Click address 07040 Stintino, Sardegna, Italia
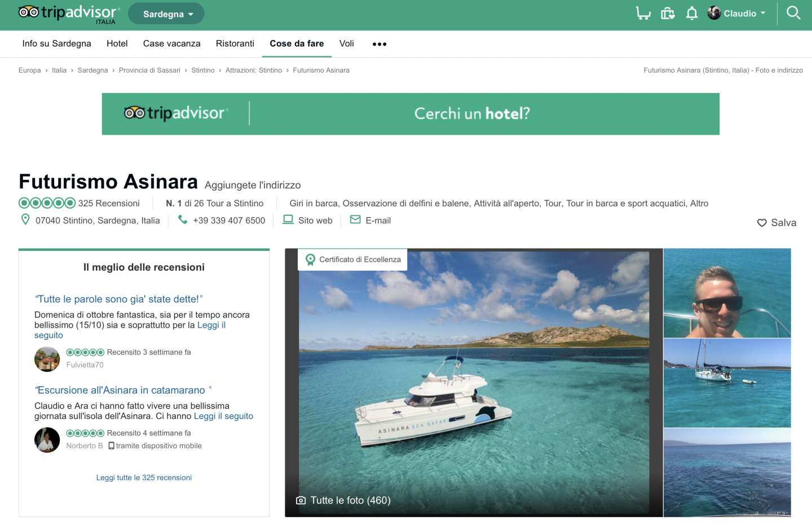 pyautogui.click(x=98, y=220)
